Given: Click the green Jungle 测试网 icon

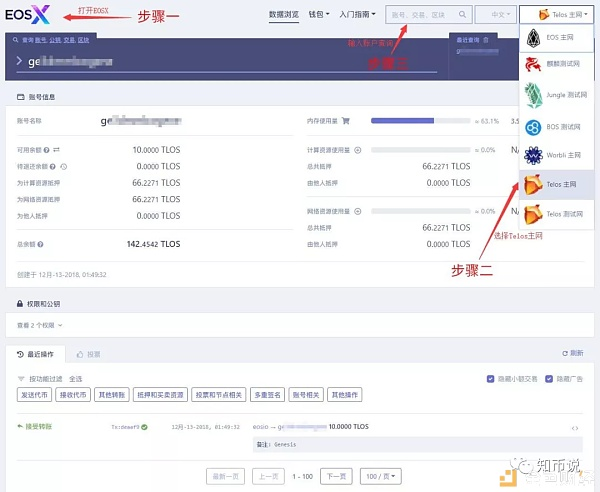Looking at the screenshot, I should point(533,95).
